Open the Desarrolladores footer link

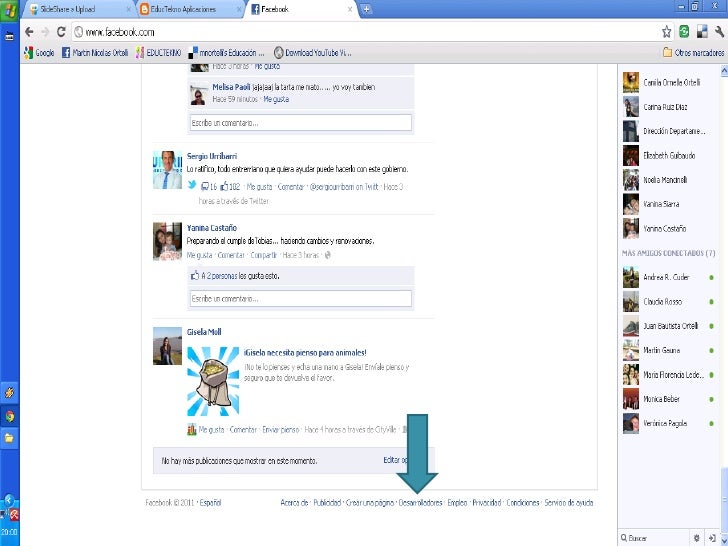click(421, 502)
